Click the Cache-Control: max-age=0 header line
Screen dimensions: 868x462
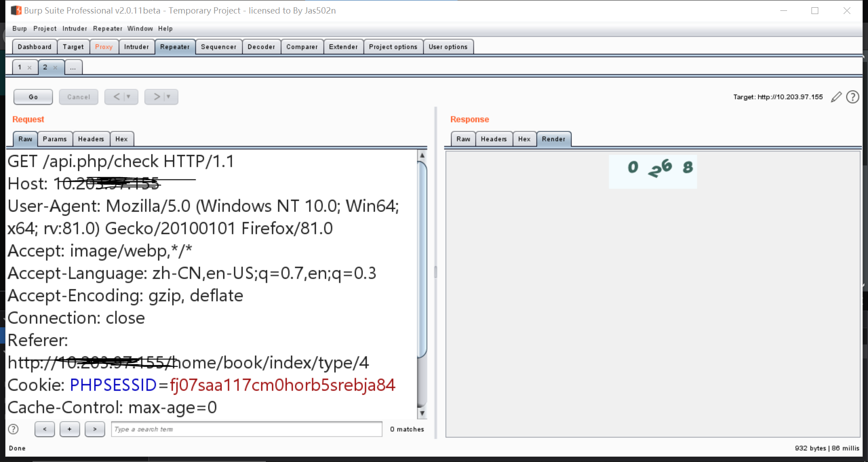(113, 408)
